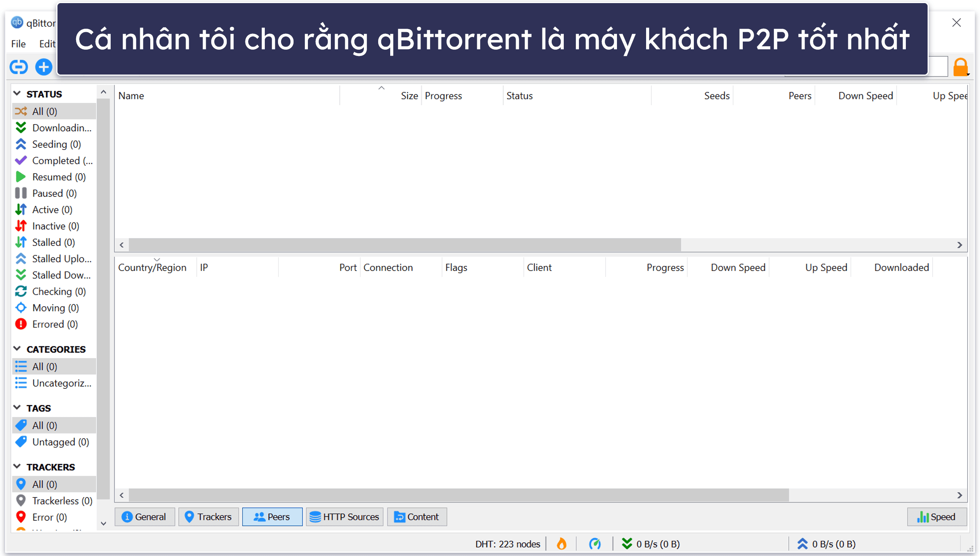Sort peers by Port column

tap(319, 267)
